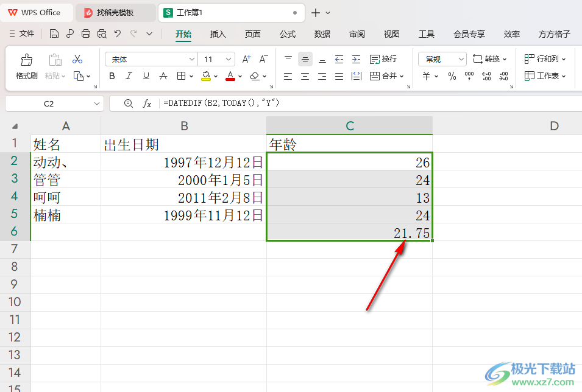
Task: Switch to the 数据 tab
Action: pyautogui.click(x=322, y=34)
